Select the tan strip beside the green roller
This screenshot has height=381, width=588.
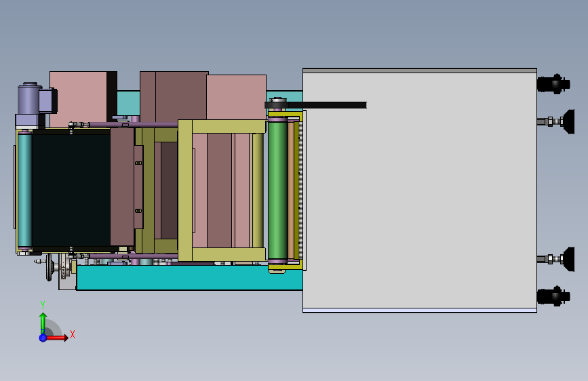(x=291, y=190)
